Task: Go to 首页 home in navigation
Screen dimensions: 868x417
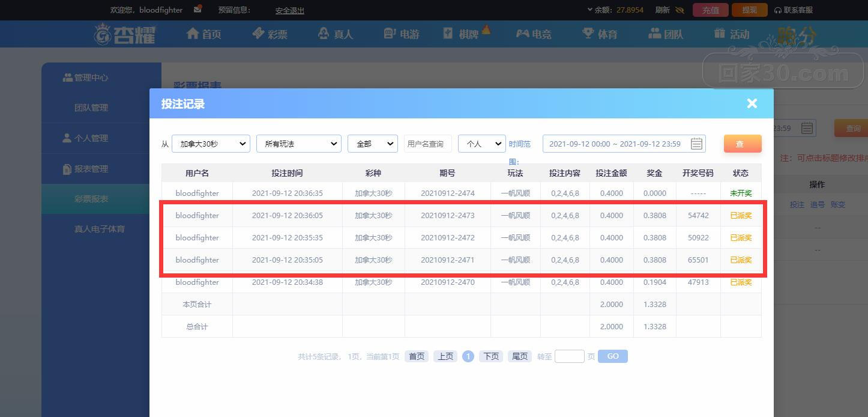Action: [x=204, y=34]
